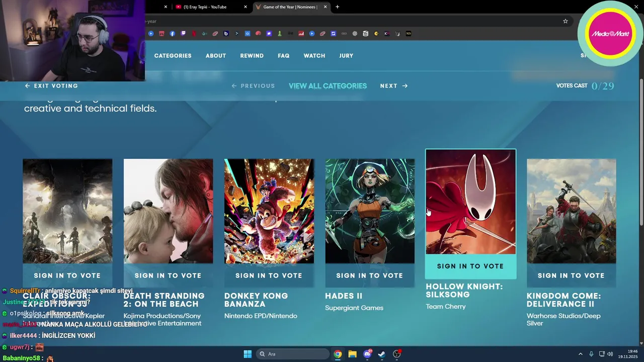Click the taskbar Ara search box

tap(293, 354)
